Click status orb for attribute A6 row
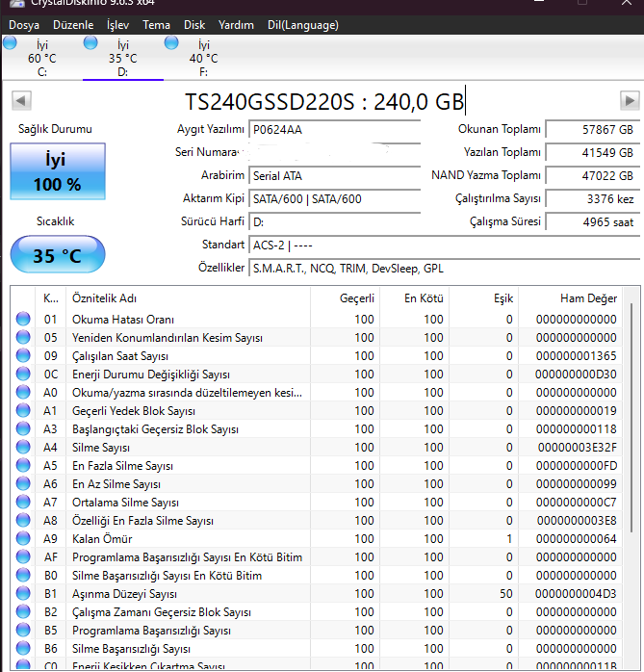The width and height of the screenshot is (644, 672). [23, 483]
